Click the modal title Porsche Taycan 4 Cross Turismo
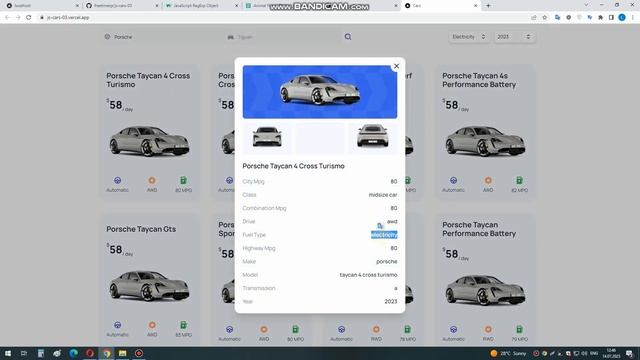Image resolution: width=640 pixels, height=360 pixels. [x=293, y=166]
